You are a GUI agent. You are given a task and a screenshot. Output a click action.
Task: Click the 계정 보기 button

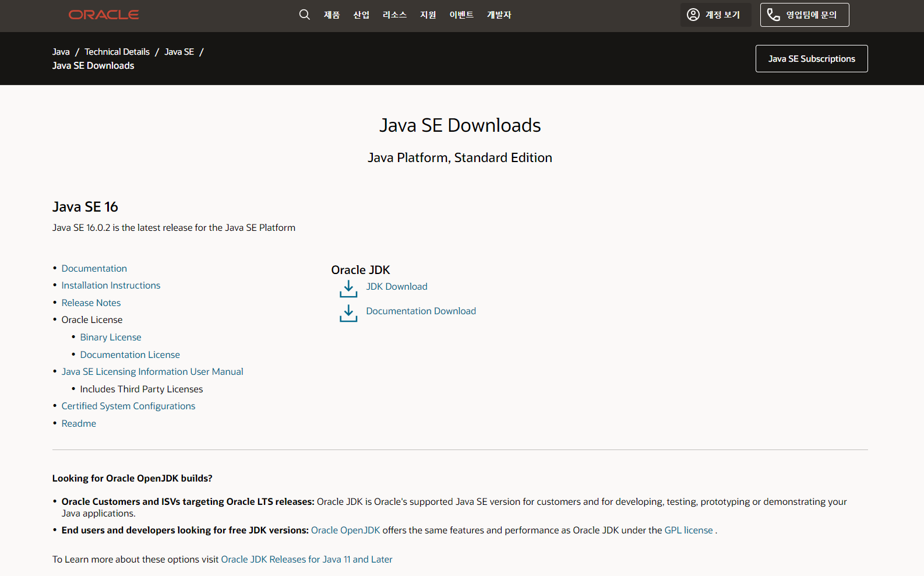715,15
